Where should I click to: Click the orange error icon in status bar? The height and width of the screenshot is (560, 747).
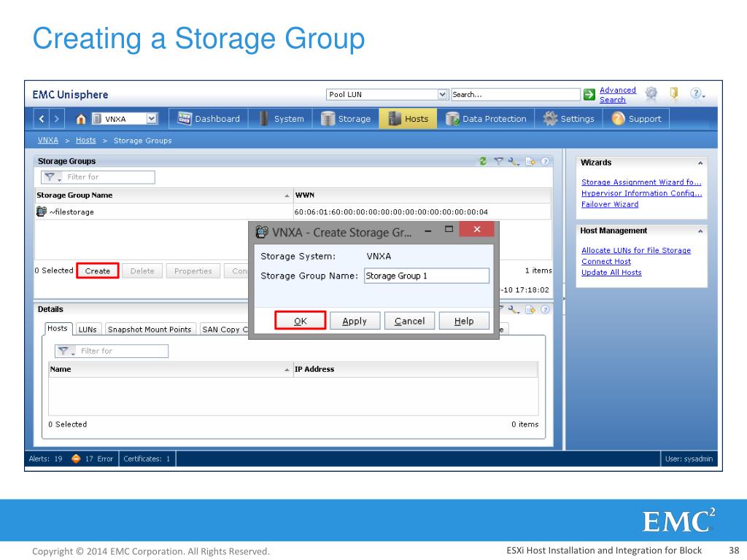click(x=76, y=459)
